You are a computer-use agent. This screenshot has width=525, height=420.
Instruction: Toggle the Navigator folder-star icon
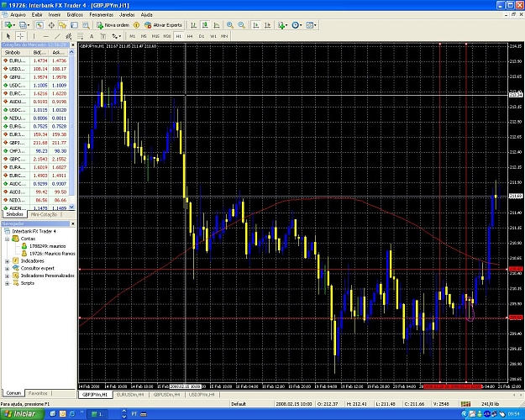click(x=63, y=25)
